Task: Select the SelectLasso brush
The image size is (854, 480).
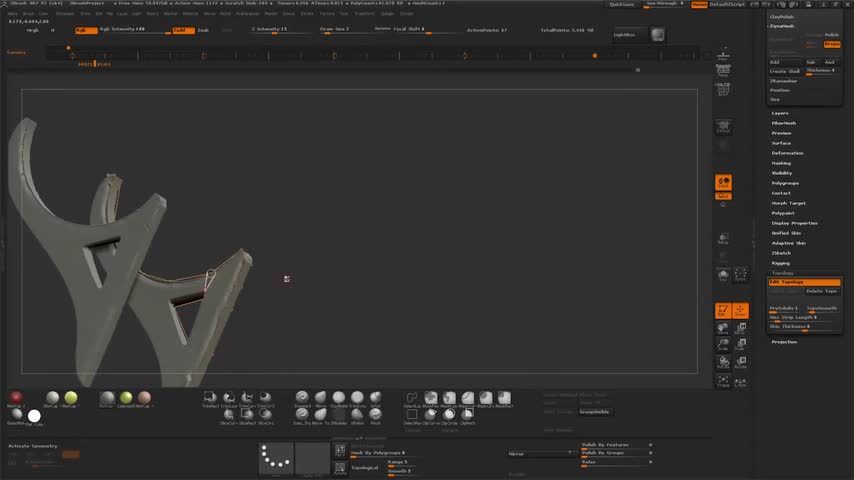Action: click(412, 398)
